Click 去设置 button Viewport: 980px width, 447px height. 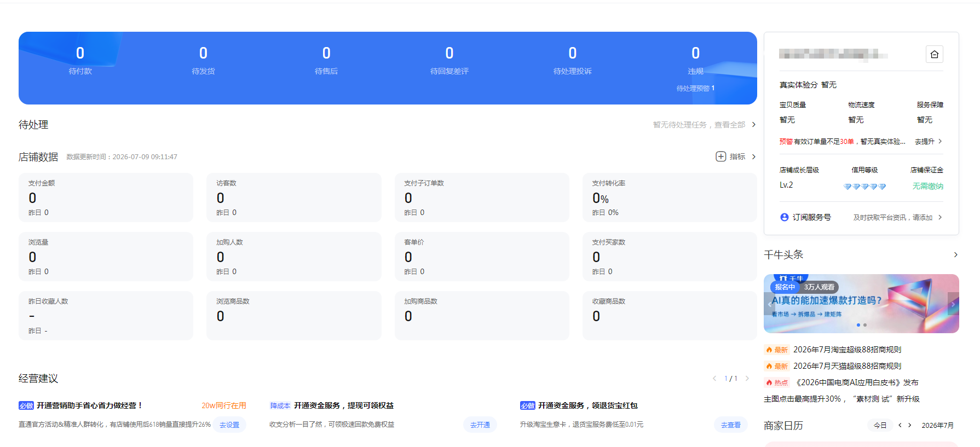pyautogui.click(x=229, y=425)
